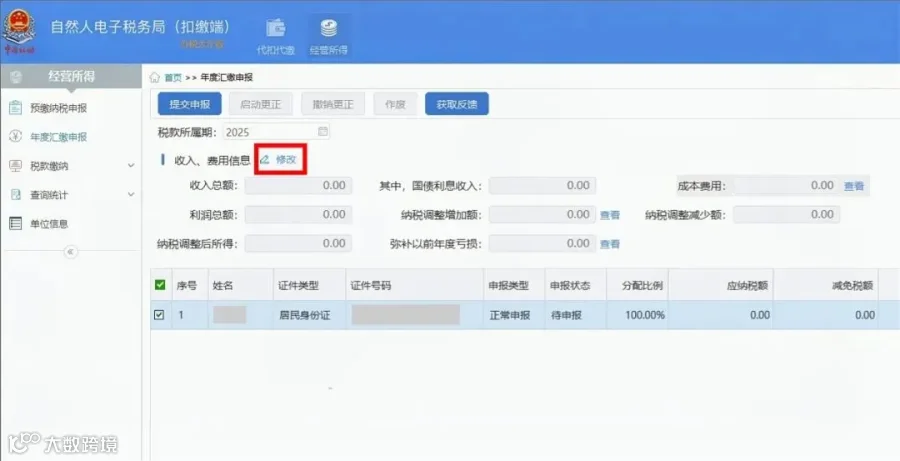Click the 年度汇缴申报 breadcrumb text

pos(227,78)
